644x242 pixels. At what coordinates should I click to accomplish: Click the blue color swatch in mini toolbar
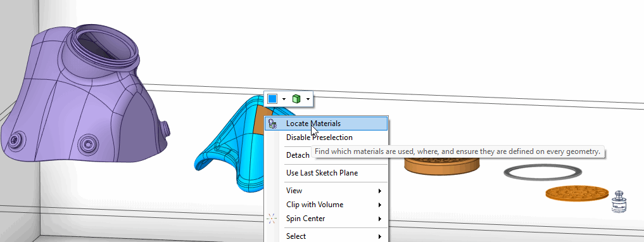pos(272,99)
